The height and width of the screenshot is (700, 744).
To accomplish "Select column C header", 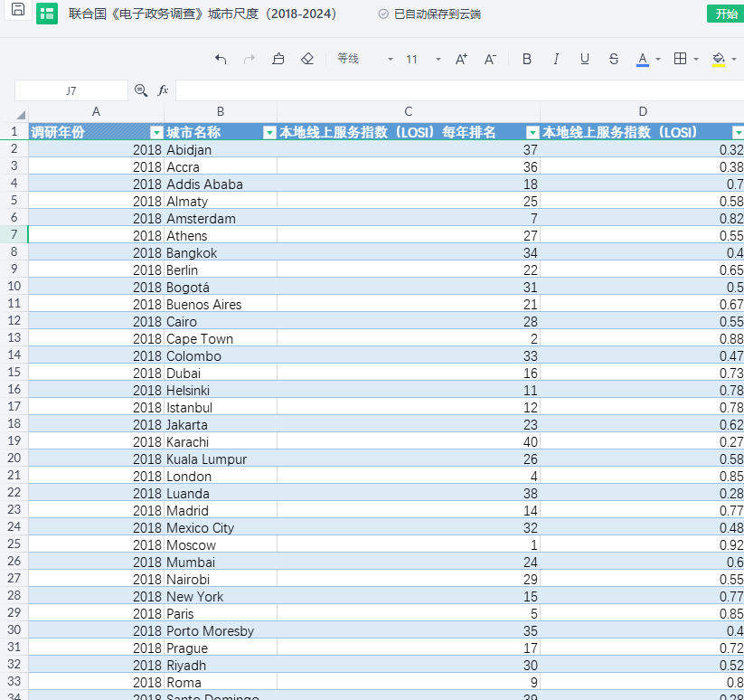I will pyautogui.click(x=408, y=112).
